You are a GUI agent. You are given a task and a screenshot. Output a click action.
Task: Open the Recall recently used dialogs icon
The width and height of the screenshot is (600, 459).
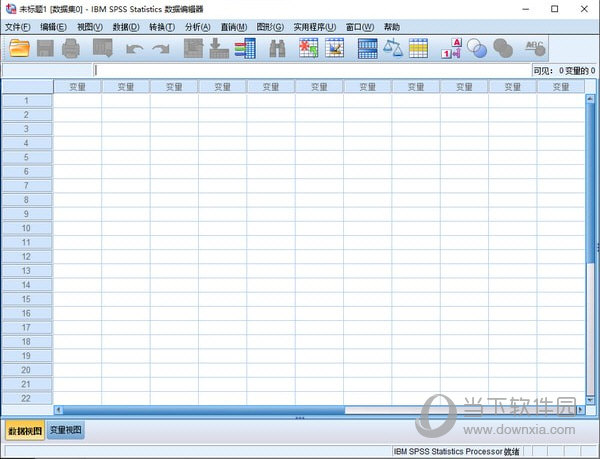103,48
